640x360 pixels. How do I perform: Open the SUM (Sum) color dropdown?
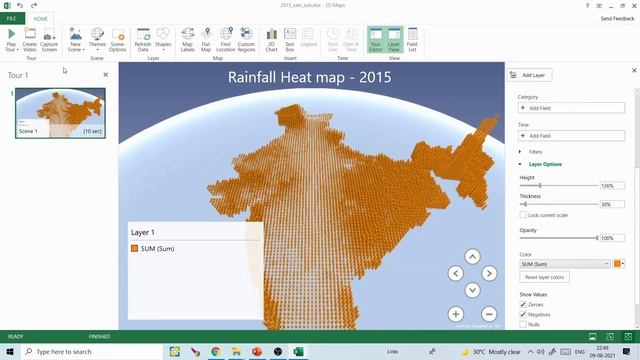click(565, 264)
